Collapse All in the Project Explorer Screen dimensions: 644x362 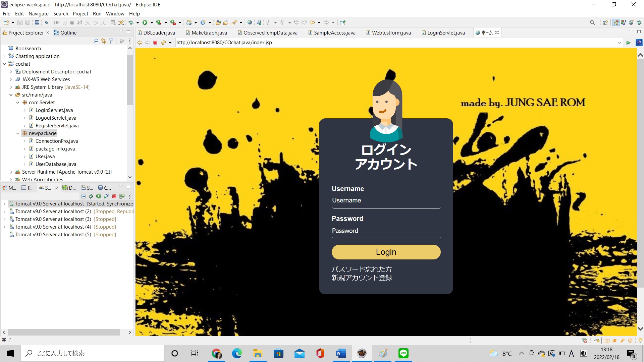(x=96, y=41)
